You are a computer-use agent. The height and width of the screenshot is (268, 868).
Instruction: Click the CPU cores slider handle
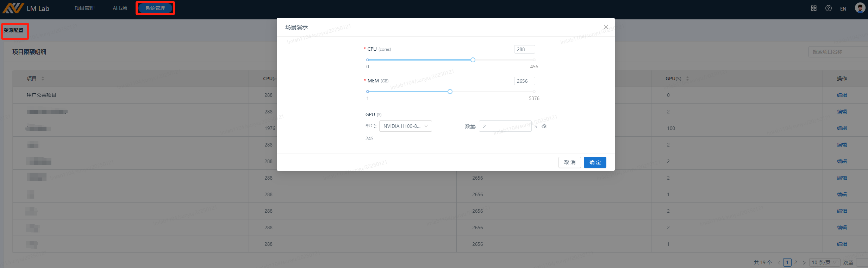pyautogui.click(x=473, y=60)
